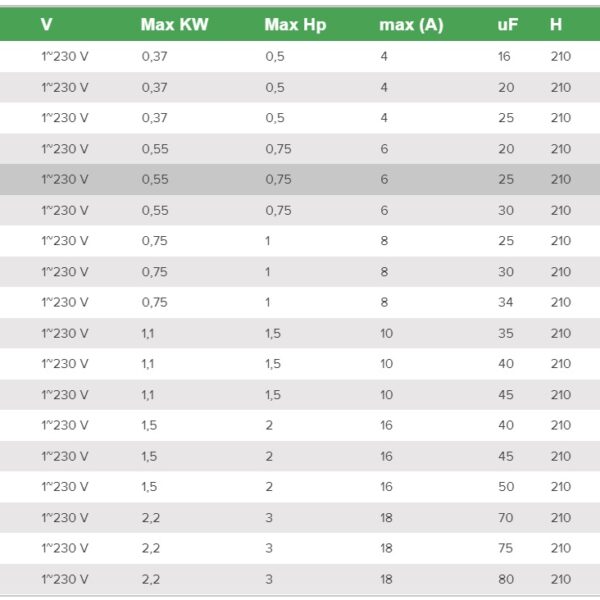Click the Max KW column header

(174, 24)
